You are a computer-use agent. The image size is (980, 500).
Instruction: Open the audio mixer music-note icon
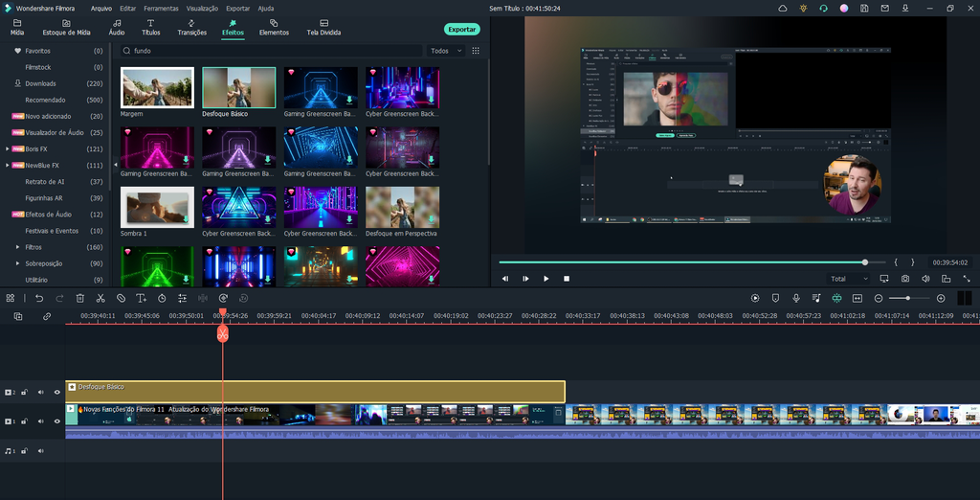[816, 299]
